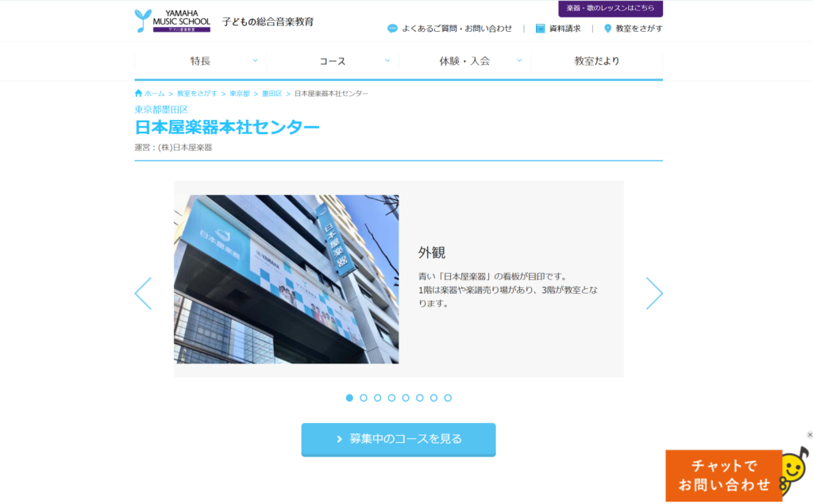
Task: Click the speech bubble FAQ icon
Action: click(392, 29)
